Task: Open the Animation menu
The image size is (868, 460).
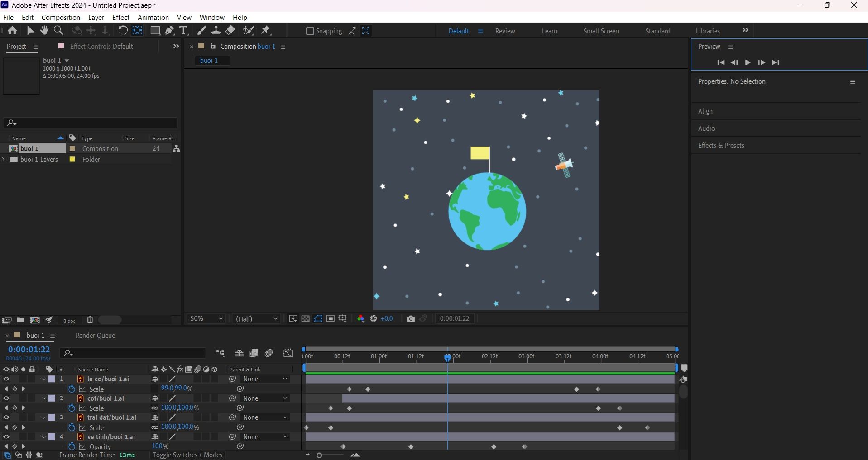Action: (x=153, y=17)
